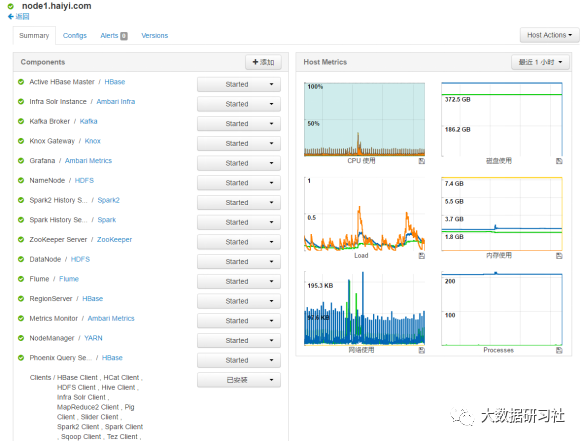
Task: Click the save icon on Load chart
Action: pos(422,256)
